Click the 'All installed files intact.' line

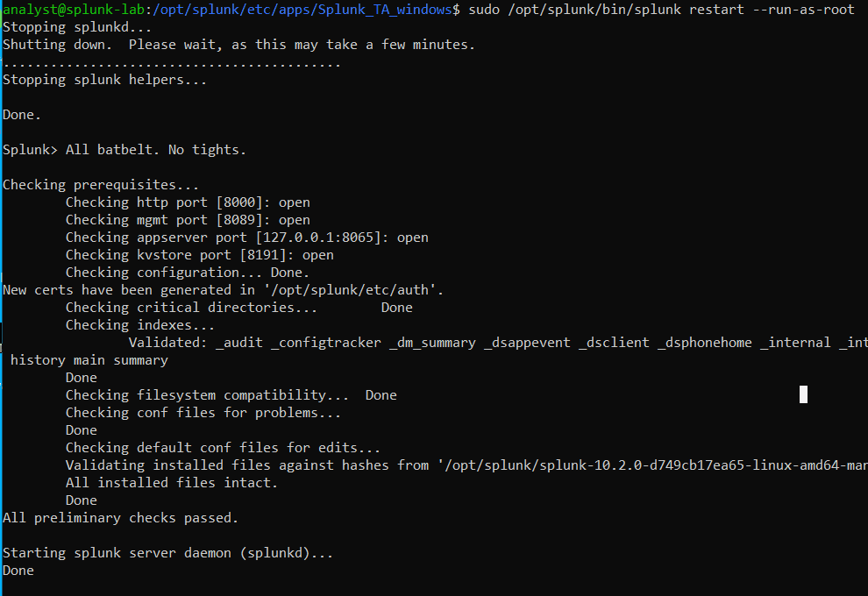coord(171,482)
